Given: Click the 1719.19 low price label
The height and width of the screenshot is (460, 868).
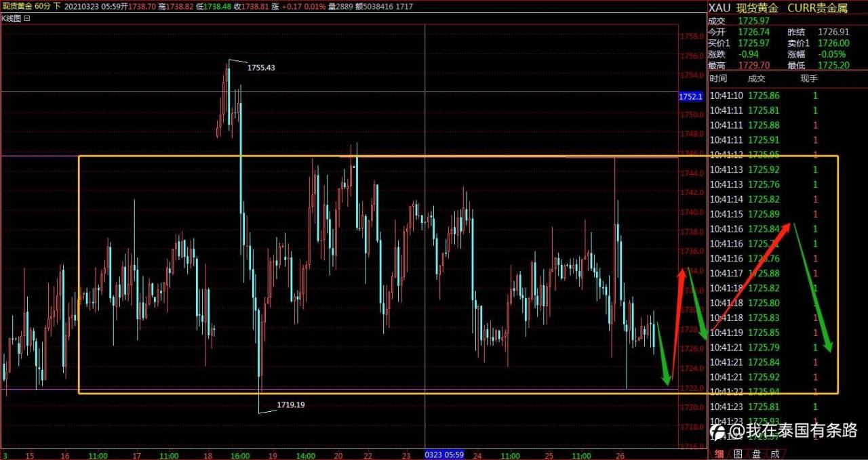Looking at the screenshot, I should pos(291,405).
